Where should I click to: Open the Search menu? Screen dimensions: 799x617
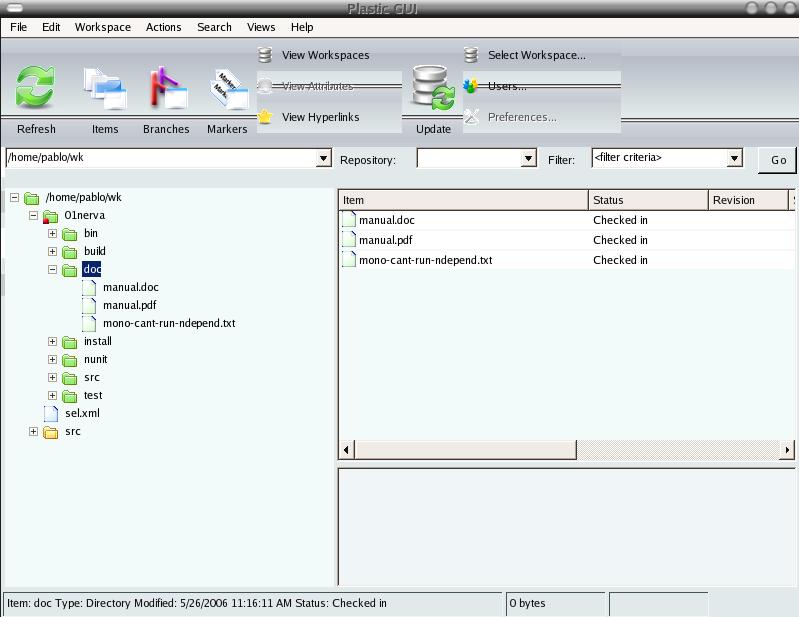coord(215,27)
